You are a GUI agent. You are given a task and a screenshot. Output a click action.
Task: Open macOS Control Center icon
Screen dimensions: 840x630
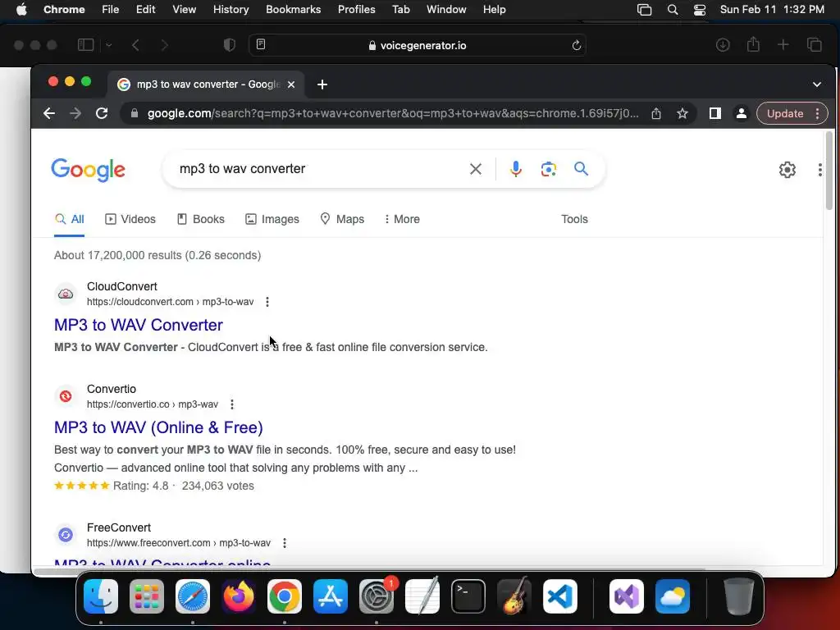[700, 10]
